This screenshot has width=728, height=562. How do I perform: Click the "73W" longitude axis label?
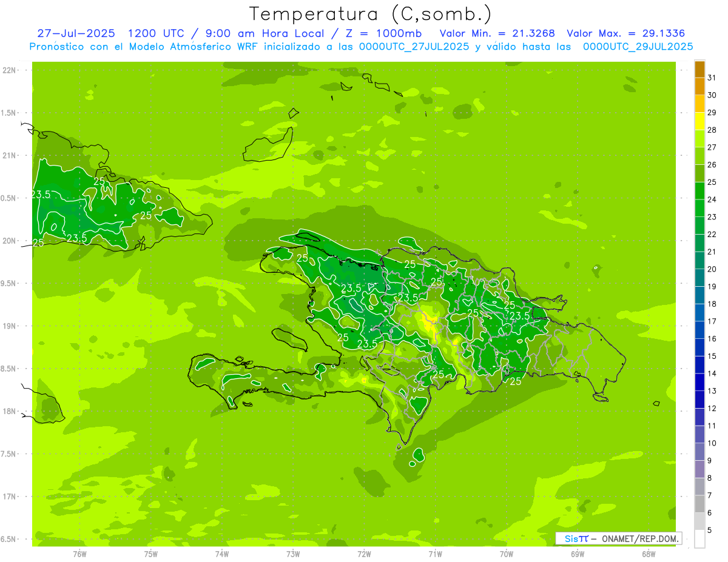pyautogui.click(x=293, y=554)
